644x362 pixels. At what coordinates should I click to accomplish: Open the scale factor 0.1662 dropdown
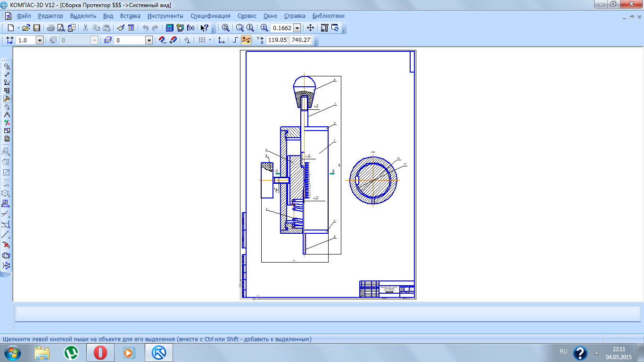tap(297, 28)
